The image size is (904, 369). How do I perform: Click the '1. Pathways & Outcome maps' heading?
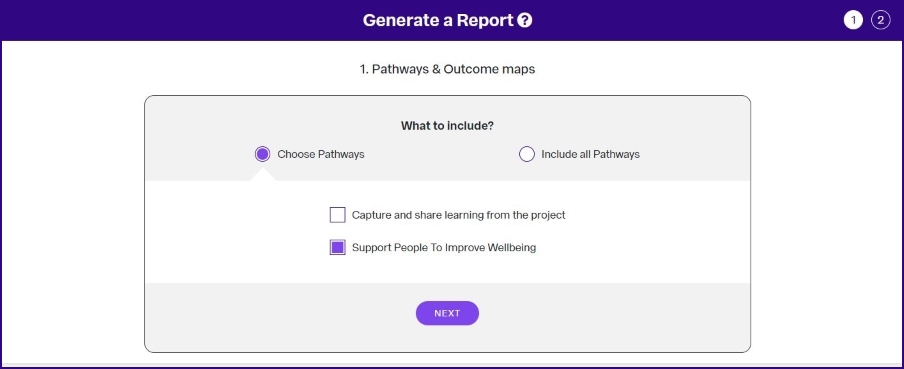coord(447,69)
